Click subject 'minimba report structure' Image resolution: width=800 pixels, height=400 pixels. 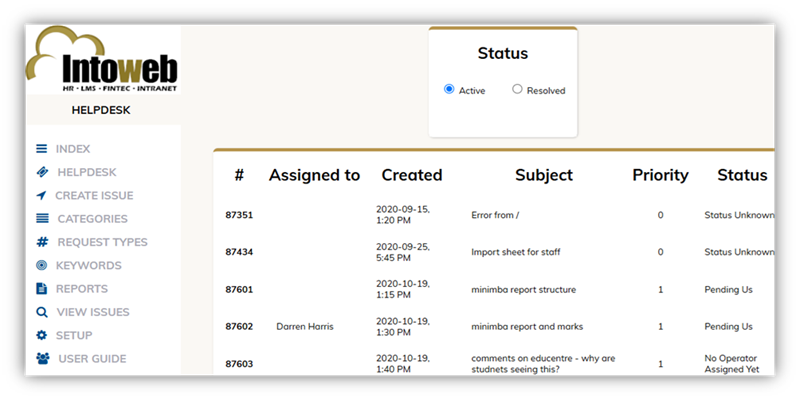(523, 290)
